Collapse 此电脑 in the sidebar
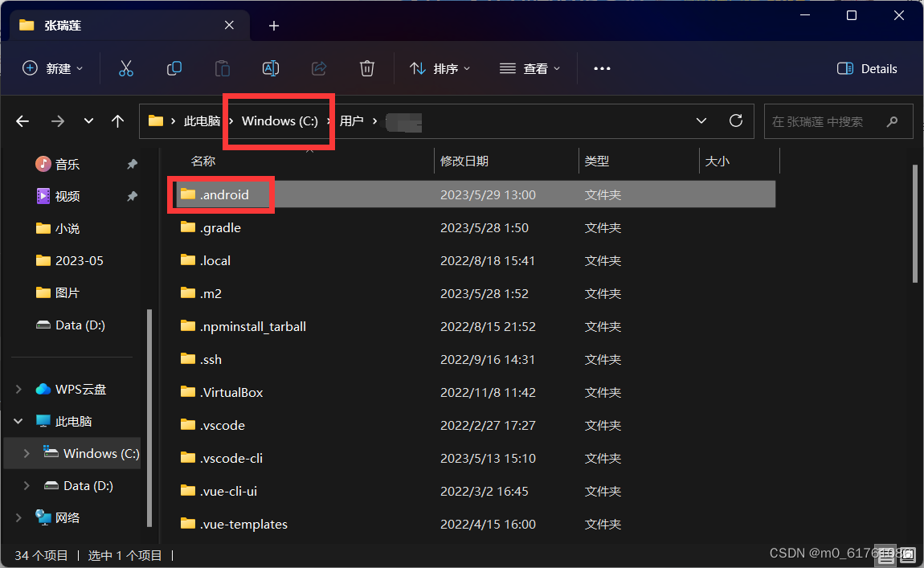 coord(18,421)
